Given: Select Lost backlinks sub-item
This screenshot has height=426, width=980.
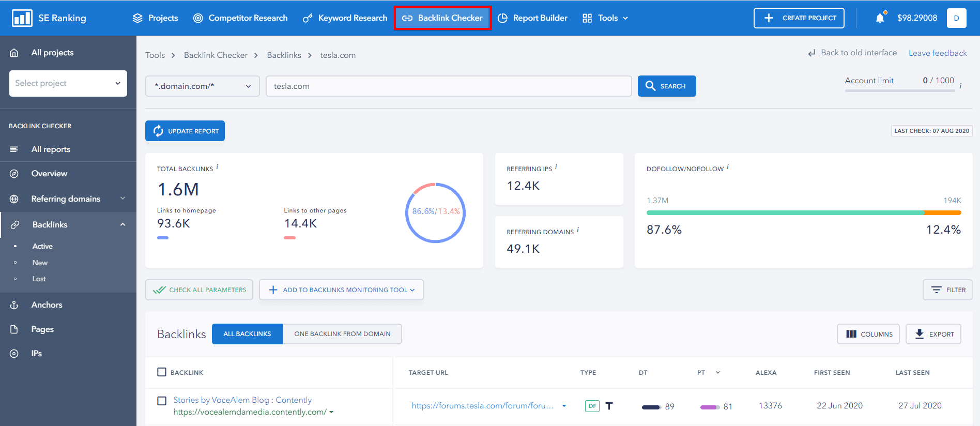Looking at the screenshot, I should 39,279.
